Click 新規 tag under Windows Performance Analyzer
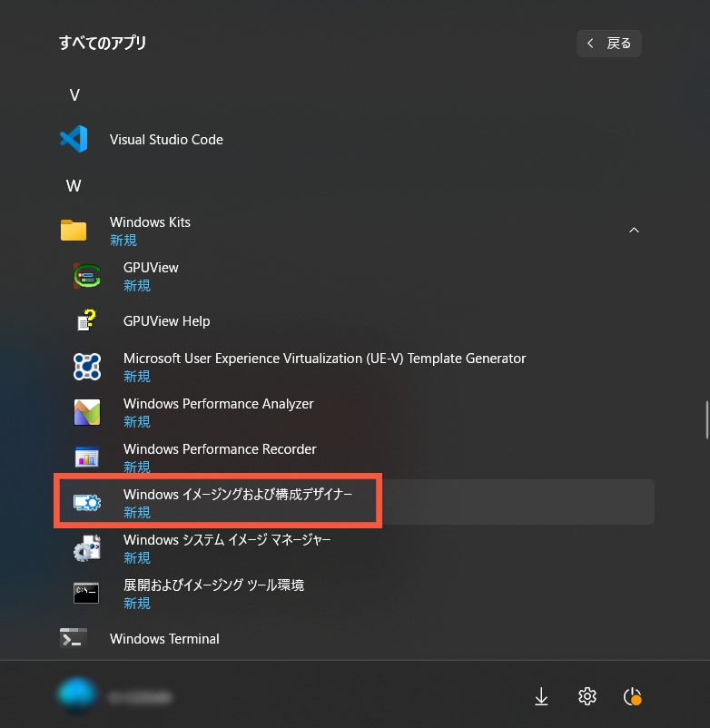Viewport: 710px width, 728px height. point(136,421)
